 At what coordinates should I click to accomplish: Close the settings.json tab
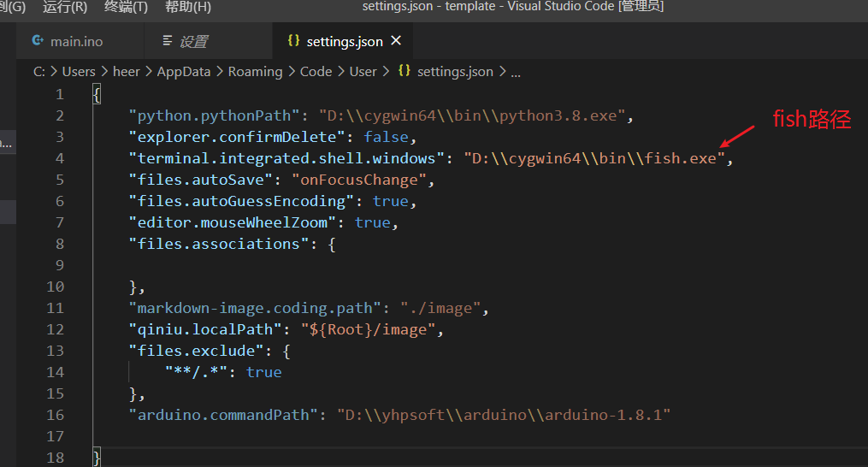(396, 40)
